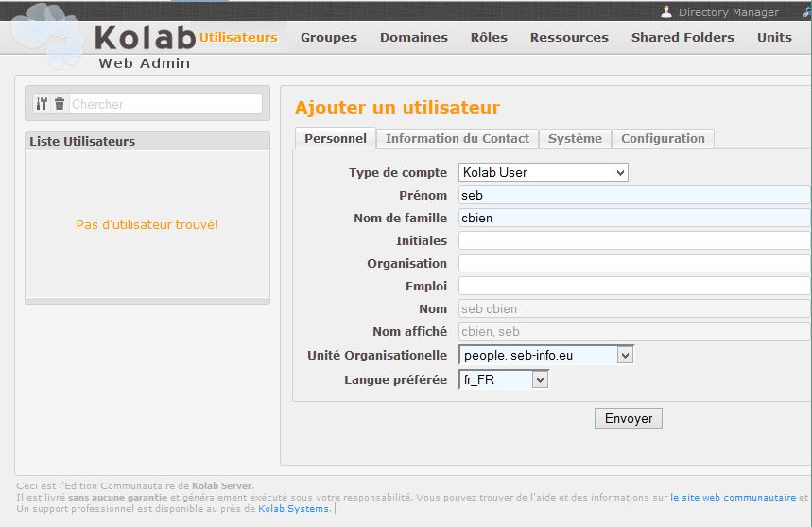
Task: Focus the Chercher search field
Action: click(x=165, y=104)
